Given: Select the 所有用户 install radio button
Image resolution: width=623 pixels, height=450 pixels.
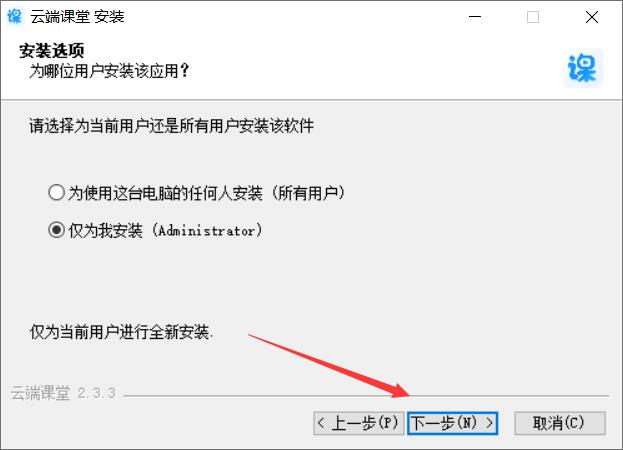Looking at the screenshot, I should 56,193.
